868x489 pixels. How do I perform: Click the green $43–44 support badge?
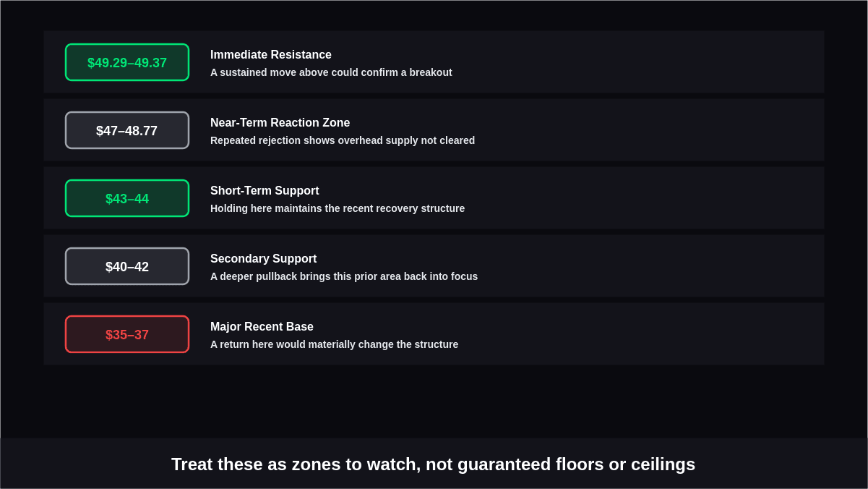tap(127, 198)
